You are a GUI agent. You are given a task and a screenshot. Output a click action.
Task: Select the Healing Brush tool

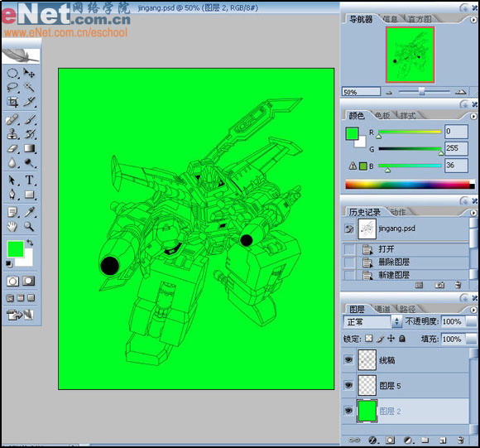(12, 119)
